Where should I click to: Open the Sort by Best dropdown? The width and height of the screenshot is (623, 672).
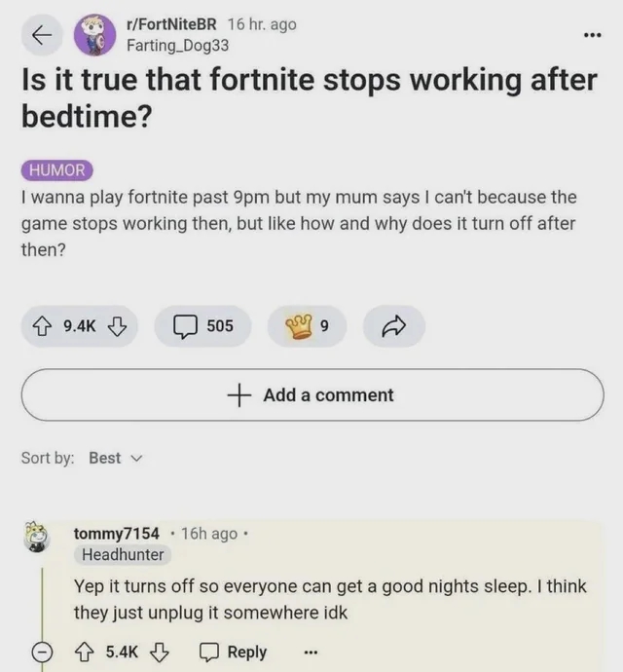point(115,458)
